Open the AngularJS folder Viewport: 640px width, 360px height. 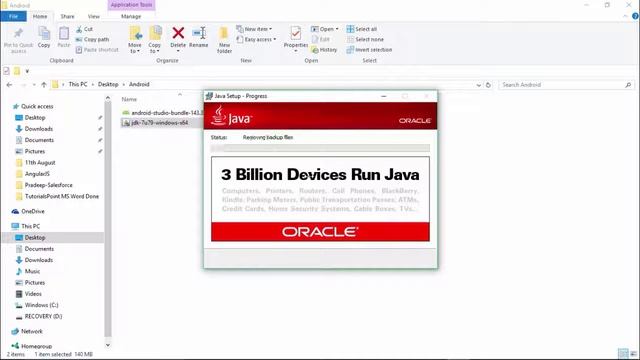[x=37, y=174]
